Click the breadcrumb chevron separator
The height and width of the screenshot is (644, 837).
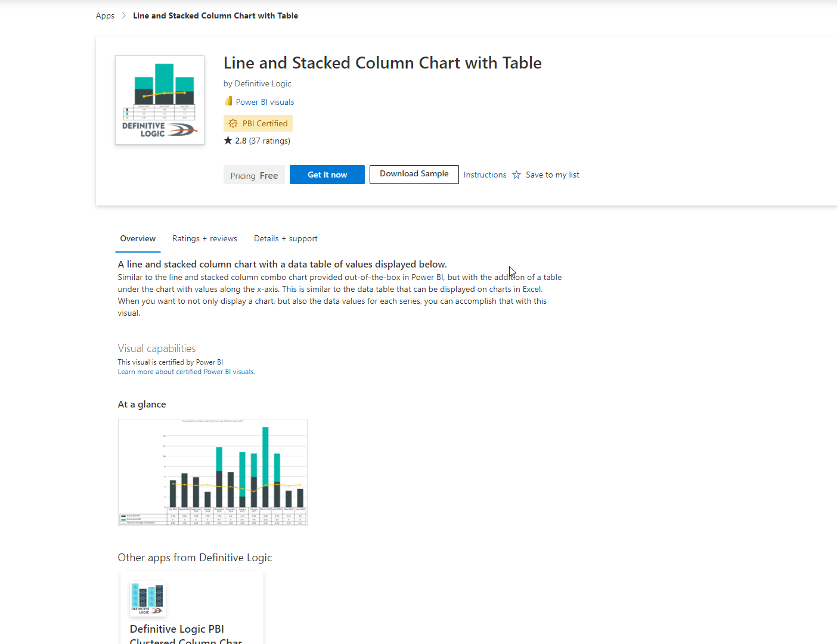click(x=124, y=15)
